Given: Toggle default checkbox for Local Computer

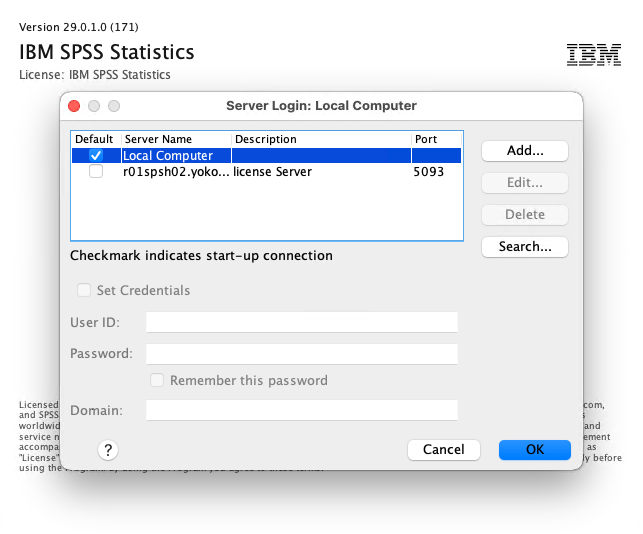Looking at the screenshot, I should coord(96,156).
